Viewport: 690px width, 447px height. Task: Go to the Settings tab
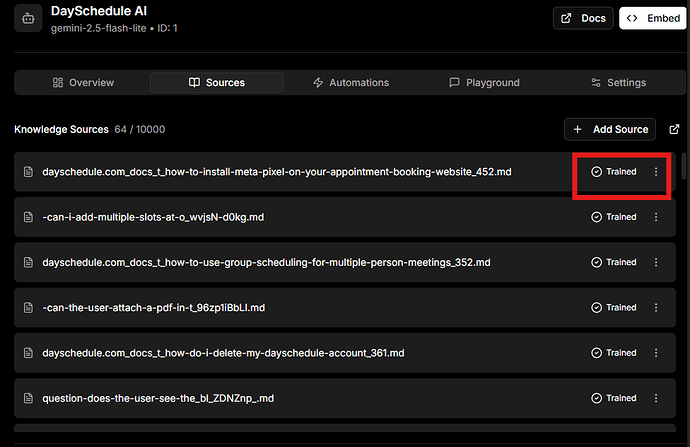[618, 83]
